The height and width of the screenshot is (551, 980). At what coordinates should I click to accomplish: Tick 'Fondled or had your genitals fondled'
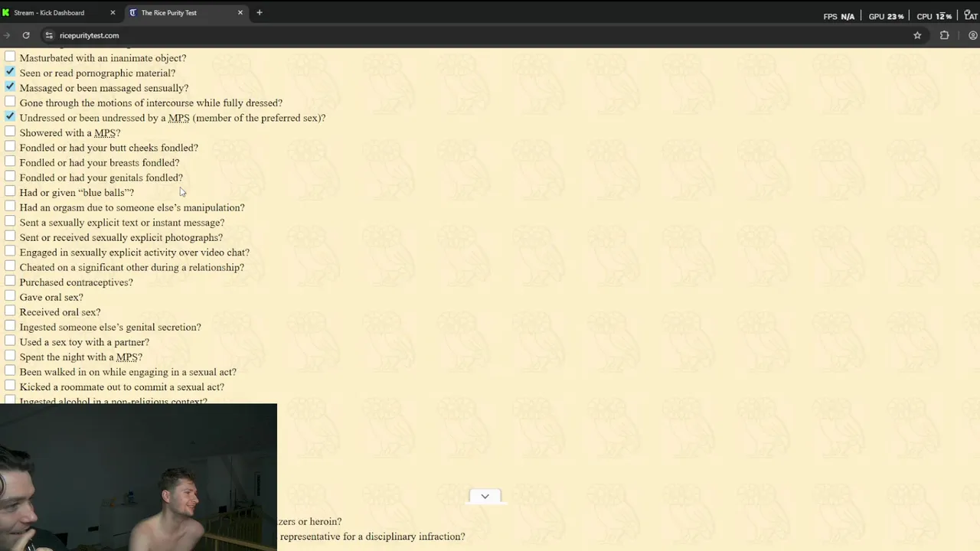(x=10, y=177)
